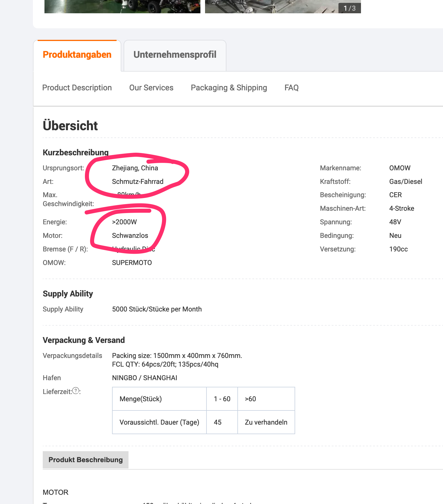Select the Produktangaben tab

[x=77, y=55]
